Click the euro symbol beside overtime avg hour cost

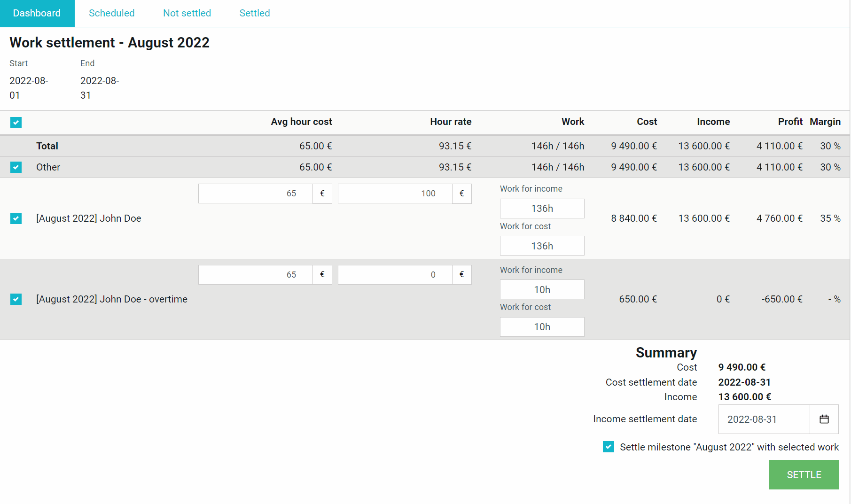(x=322, y=275)
